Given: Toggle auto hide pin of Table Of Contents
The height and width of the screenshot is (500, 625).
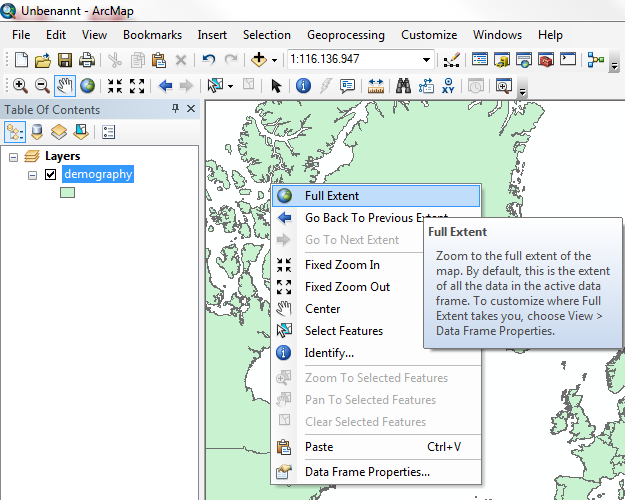Looking at the screenshot, I should (x=175, y=108).
